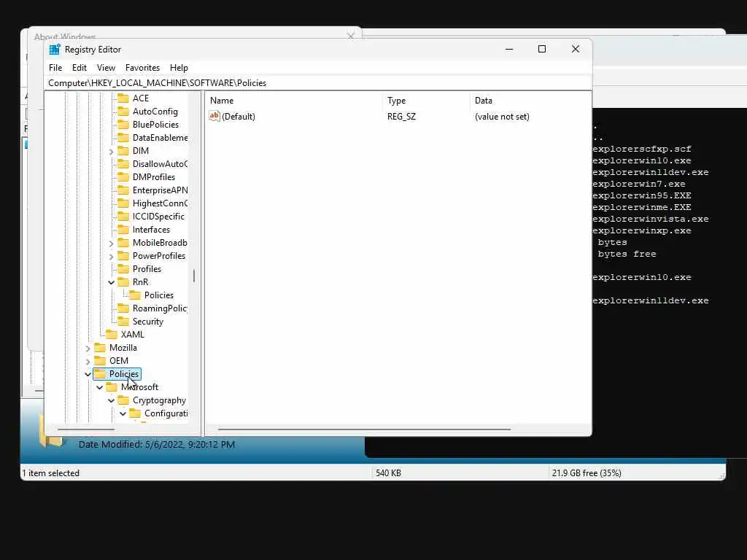Click the Registry Editor title bar icon
Screen dimensions: 747x560
[x=55, y=50]
